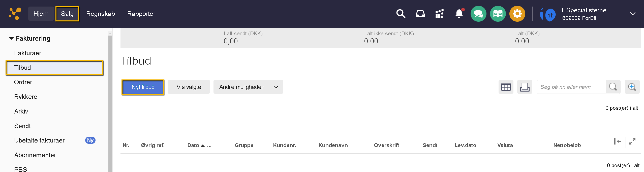The image size is (644, 172).
Task: Open the inbox tray icon
Action: point(420,14)
